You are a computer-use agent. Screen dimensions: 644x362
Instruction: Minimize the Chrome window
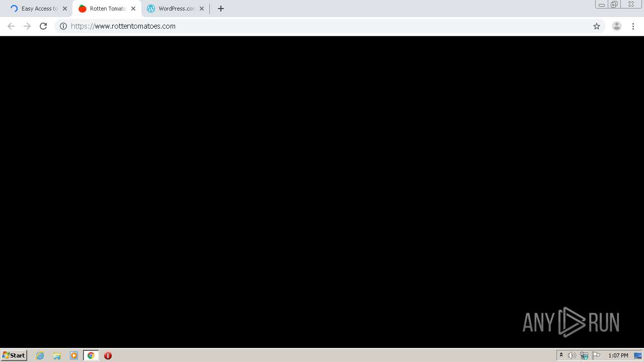click(602, 5)
